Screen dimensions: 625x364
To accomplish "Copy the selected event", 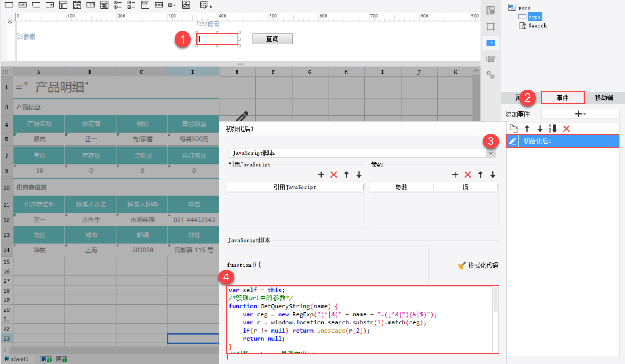I will pyautogui.click(x=513, y=129).
